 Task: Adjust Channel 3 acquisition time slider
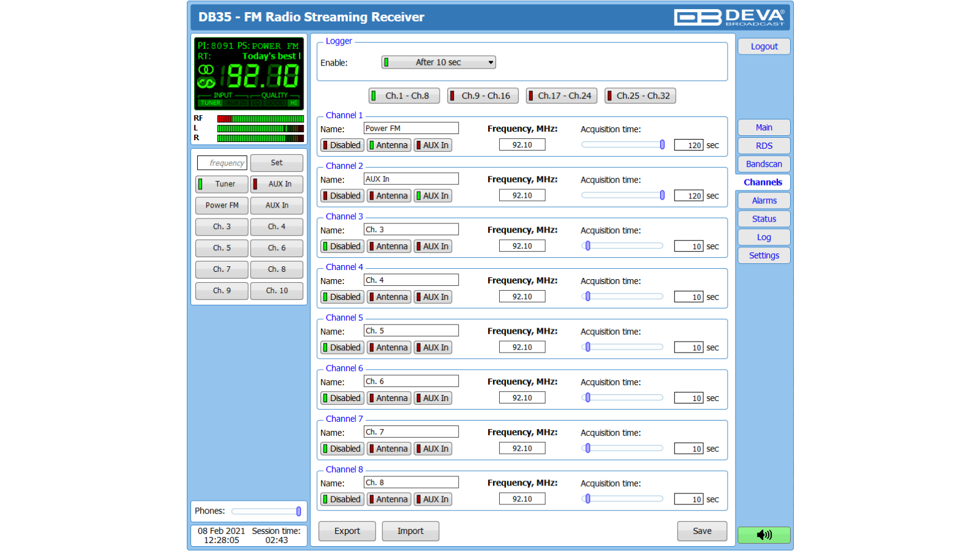coord(623,246)
